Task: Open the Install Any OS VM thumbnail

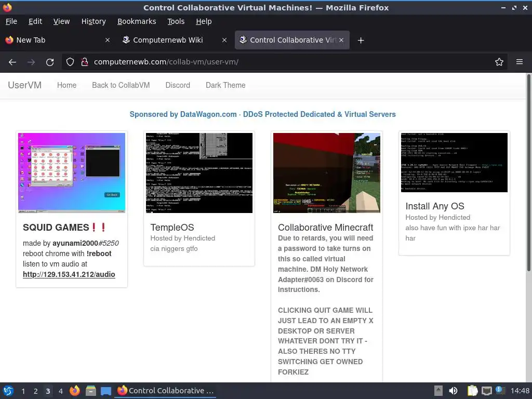Action: pyautogui.click(x=454, y=163)
